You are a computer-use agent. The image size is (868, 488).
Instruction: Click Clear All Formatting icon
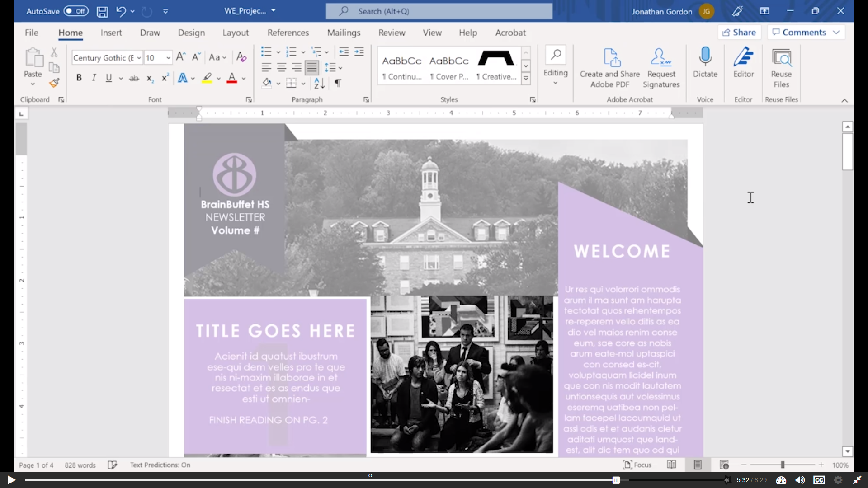point(241,57)
